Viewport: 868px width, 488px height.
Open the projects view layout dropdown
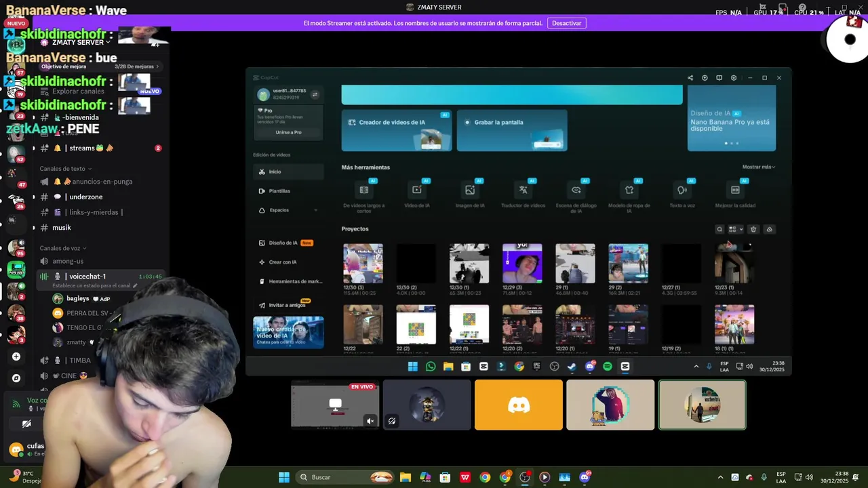(735, 229)
